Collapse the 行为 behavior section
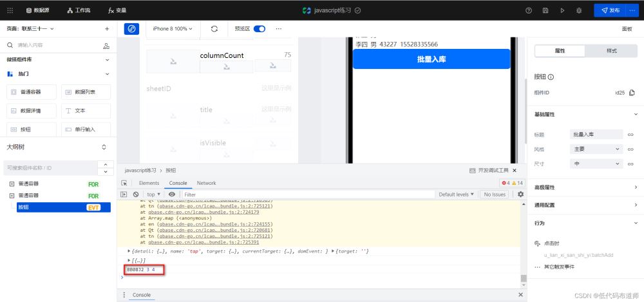 click(x=636, y=223)
